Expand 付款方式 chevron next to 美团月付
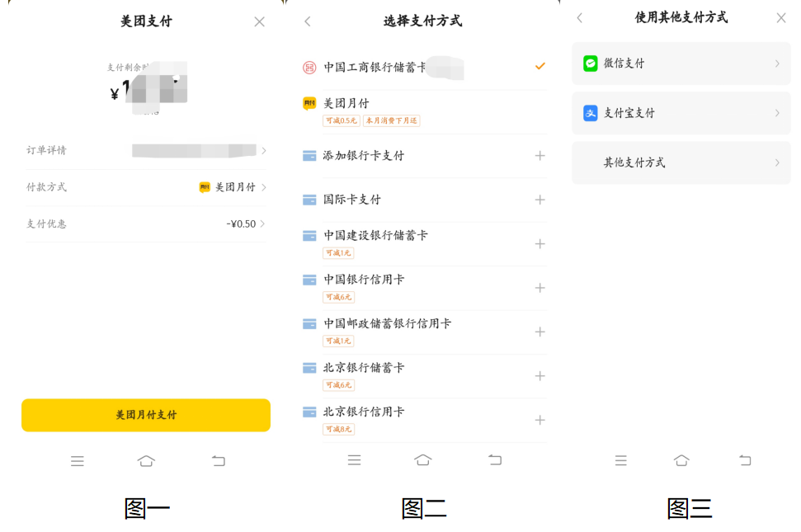The height and width of the screenshot is (532, 801). (x=264, y=187)
